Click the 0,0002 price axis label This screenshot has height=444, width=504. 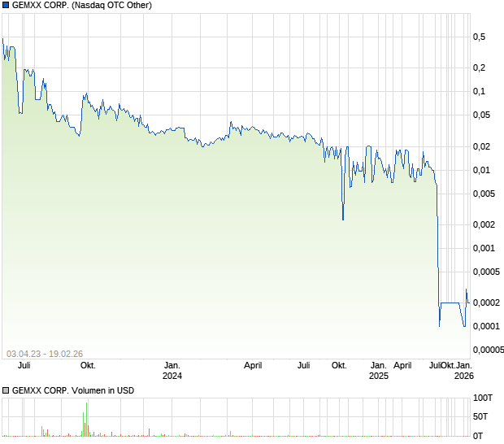coord(487,303)
